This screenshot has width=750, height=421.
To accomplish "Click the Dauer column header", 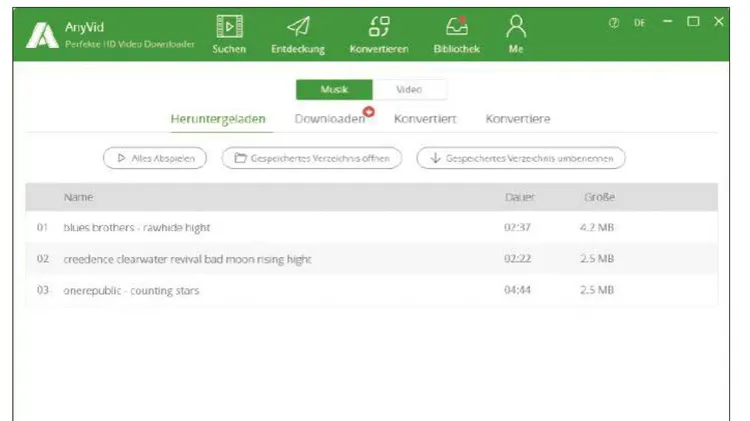I will (x=519, y=197).
